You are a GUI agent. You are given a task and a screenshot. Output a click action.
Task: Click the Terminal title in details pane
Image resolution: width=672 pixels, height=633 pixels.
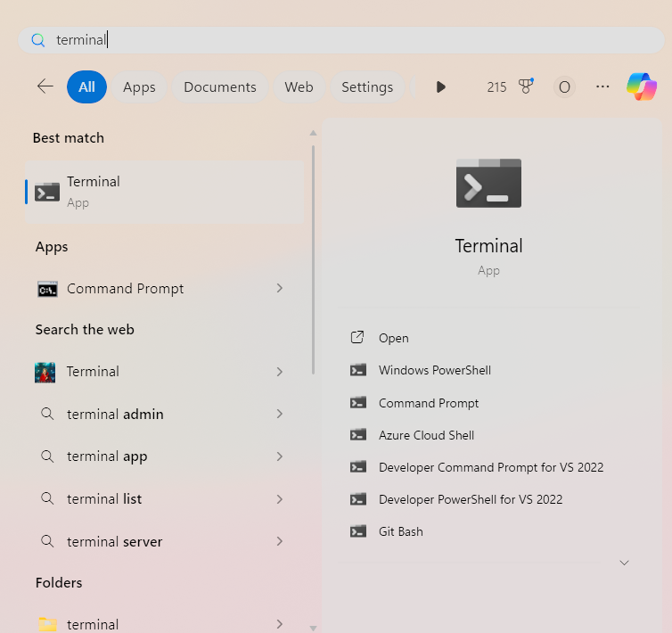click(488, 246)
